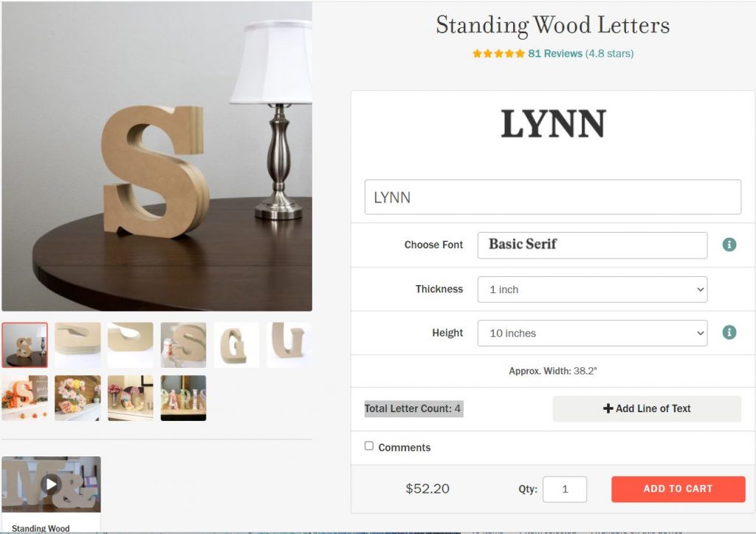The image size is (756, 534).
Task: Open the Basic Serif font selector
Action: tap(593, 245)
